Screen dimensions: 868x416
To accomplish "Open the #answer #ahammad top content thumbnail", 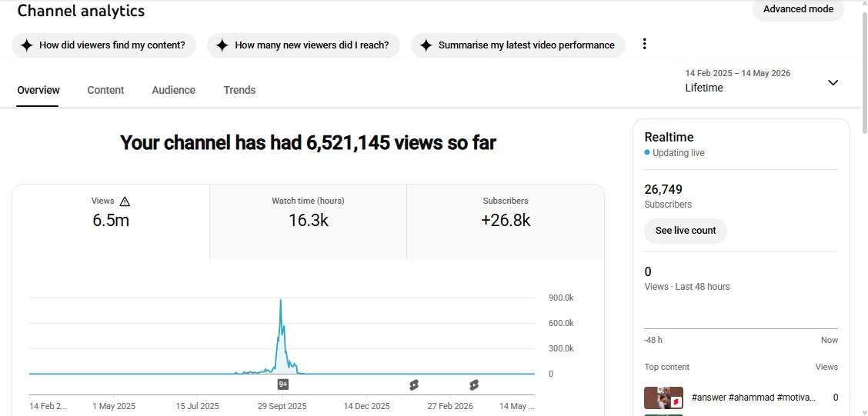I will [x=663, y=398].
